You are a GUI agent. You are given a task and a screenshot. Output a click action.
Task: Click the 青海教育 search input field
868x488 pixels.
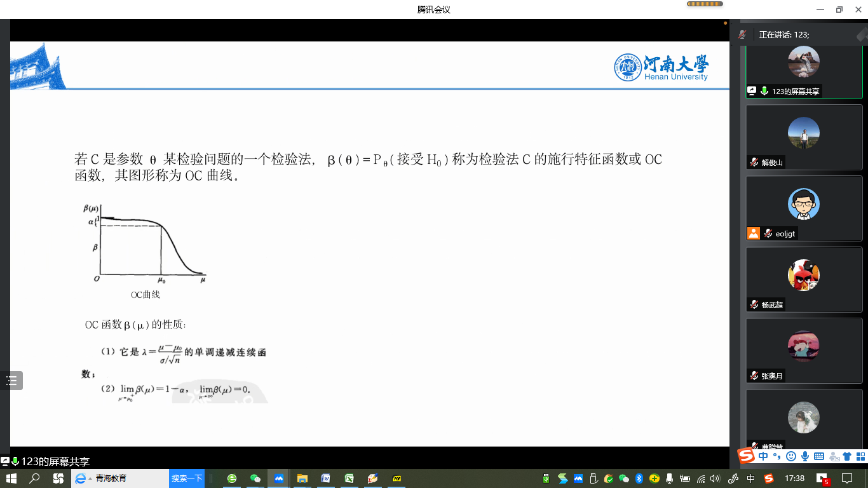(130, 478)
